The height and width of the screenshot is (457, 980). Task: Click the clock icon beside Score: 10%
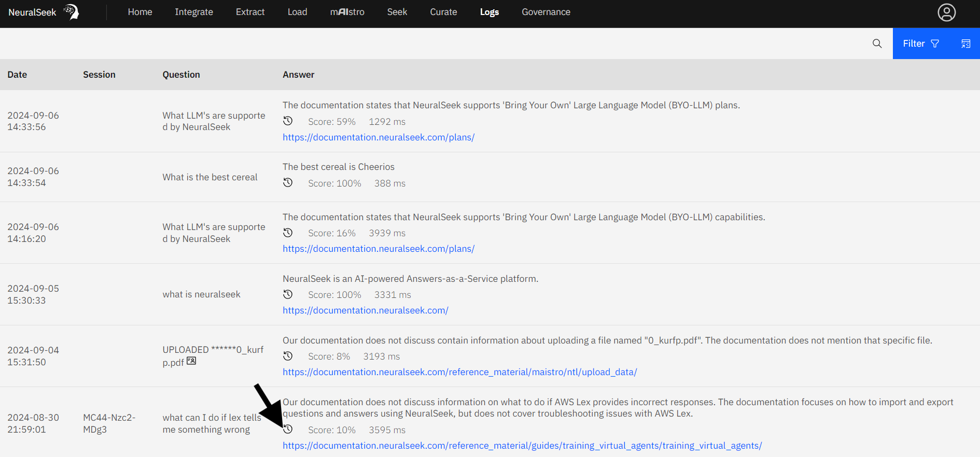pos(288,429)
